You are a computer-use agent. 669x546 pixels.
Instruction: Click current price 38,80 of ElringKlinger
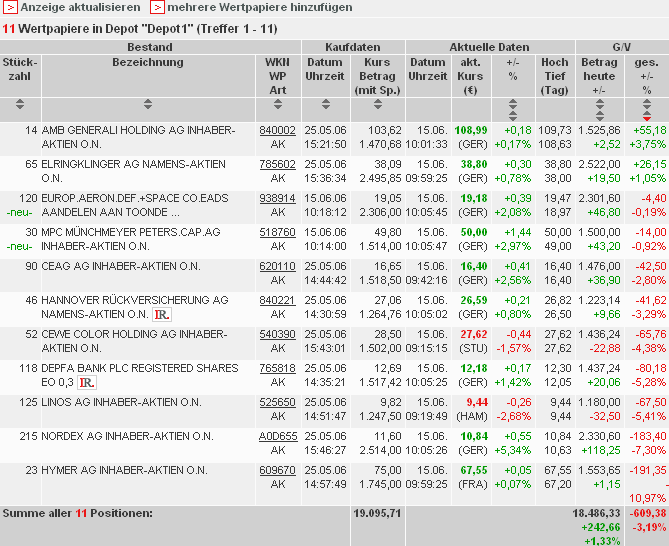coord(474,164)
